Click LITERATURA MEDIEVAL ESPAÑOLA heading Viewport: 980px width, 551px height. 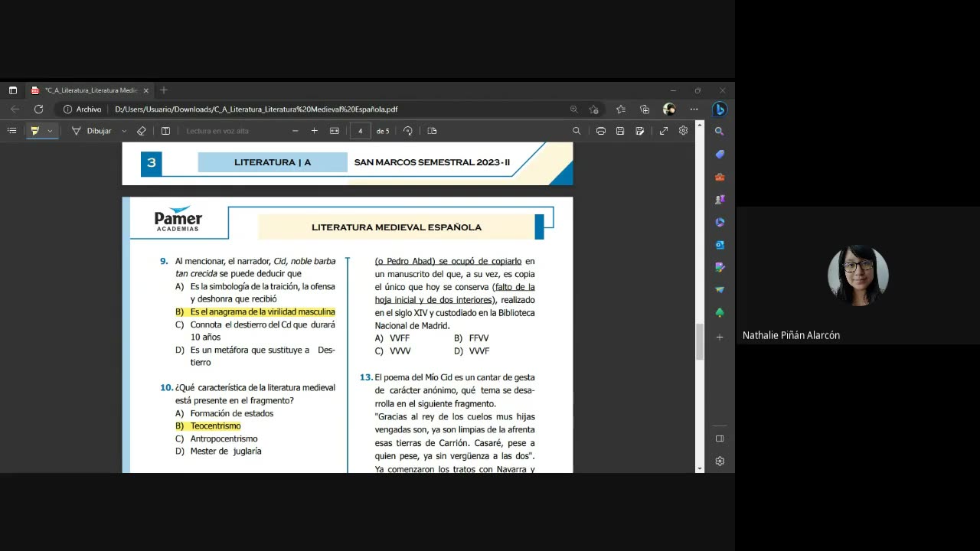point(397,227)
